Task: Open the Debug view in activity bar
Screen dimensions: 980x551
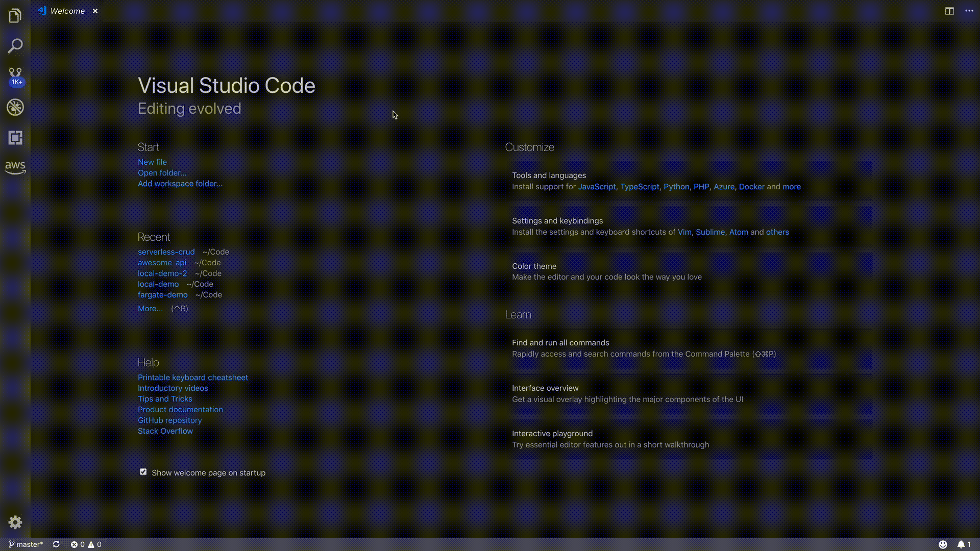Action: tap(15, 107)
